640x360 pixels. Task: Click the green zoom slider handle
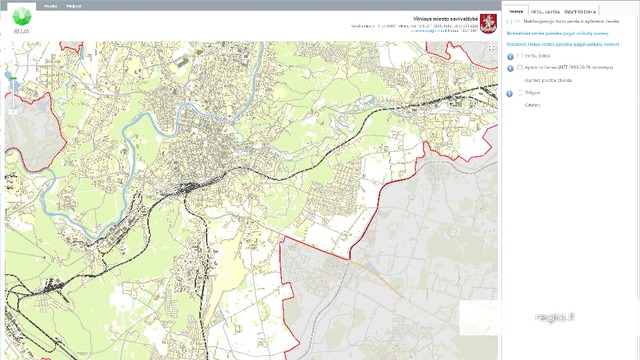click(13, 78)
